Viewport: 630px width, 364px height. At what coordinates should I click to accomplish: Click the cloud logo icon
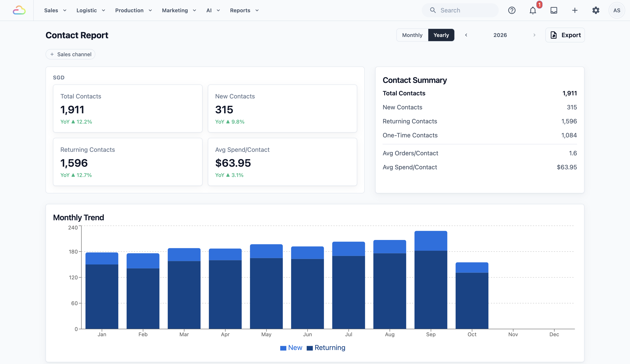click(19, 10)
